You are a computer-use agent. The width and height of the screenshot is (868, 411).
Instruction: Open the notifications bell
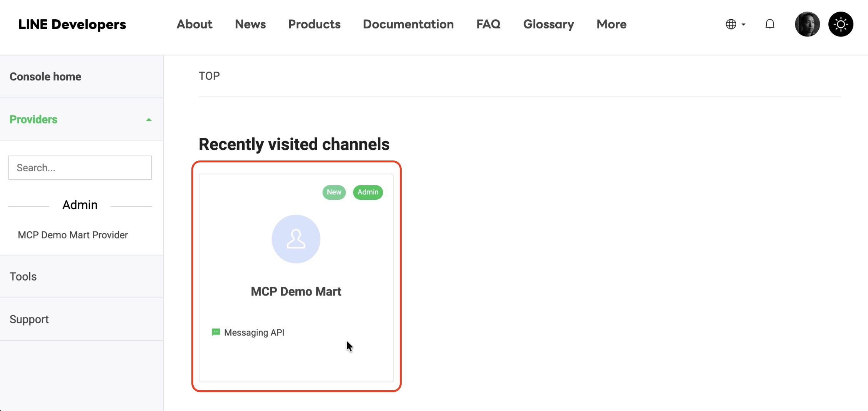770,24
